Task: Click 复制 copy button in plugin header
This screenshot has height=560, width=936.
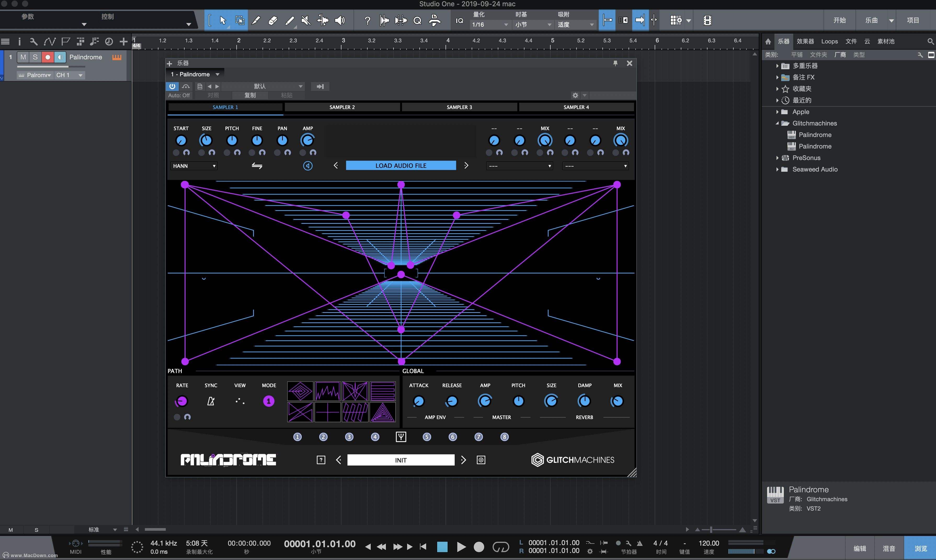Action: point(250,95)
